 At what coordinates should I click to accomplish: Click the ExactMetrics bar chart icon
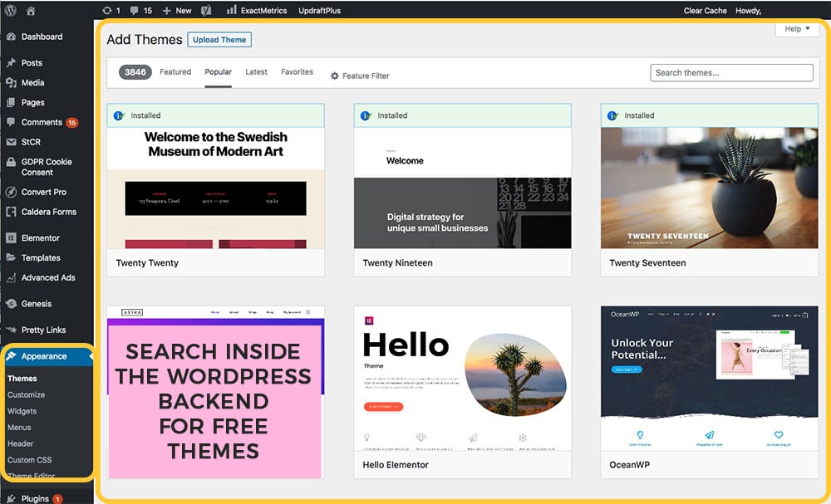pos(232,10)
